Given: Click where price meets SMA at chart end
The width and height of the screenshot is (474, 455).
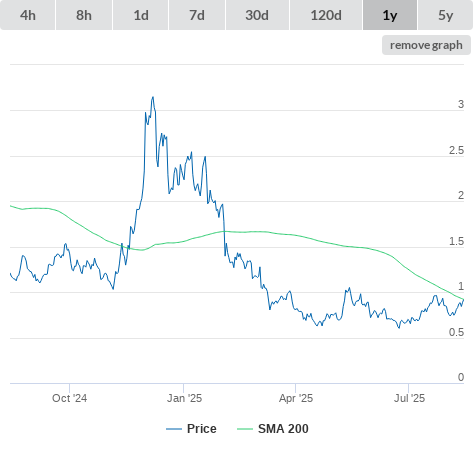Looking at the screenshot, I should click(x=463, y=300).
